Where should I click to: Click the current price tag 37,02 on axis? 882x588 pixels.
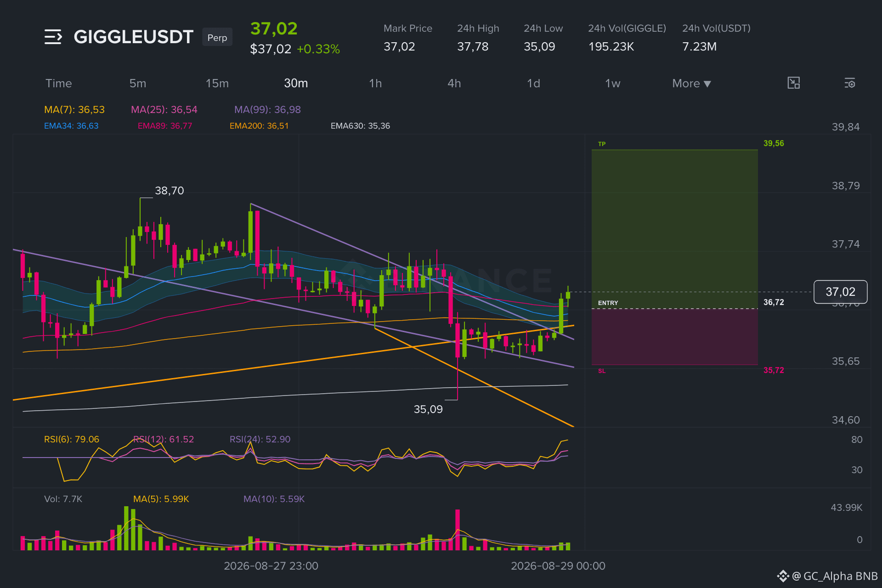[x=841, y=292]
